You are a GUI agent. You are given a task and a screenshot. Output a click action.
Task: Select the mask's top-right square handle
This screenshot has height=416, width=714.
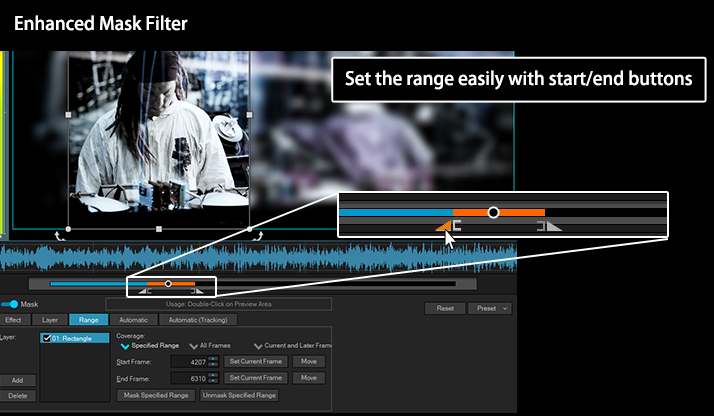coord(250,115)
